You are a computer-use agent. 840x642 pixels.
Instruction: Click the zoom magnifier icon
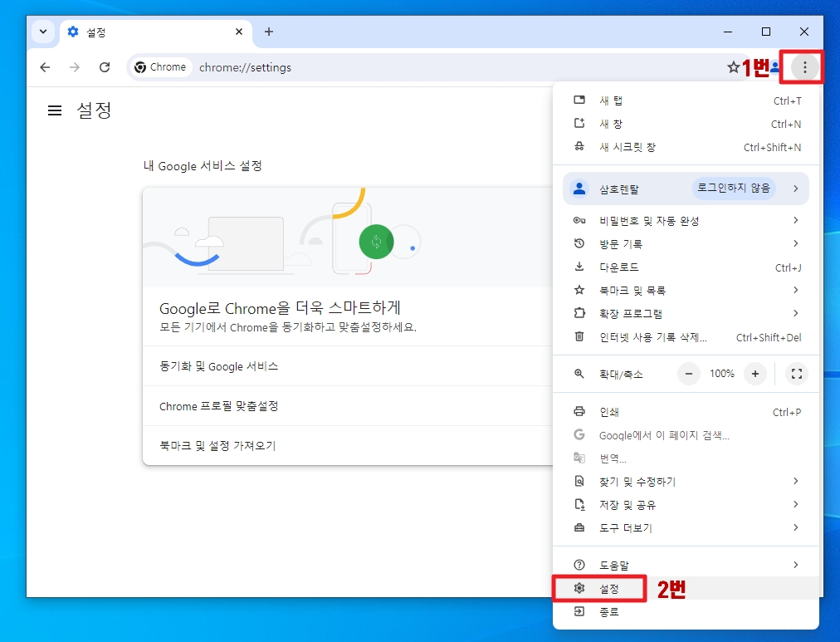[579, 374]
